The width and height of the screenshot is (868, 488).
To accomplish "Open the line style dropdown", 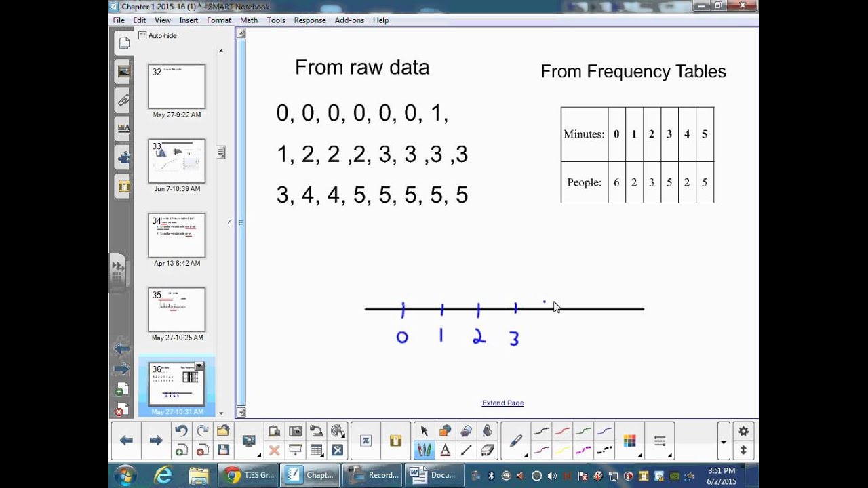I will (x=660, y=441).
